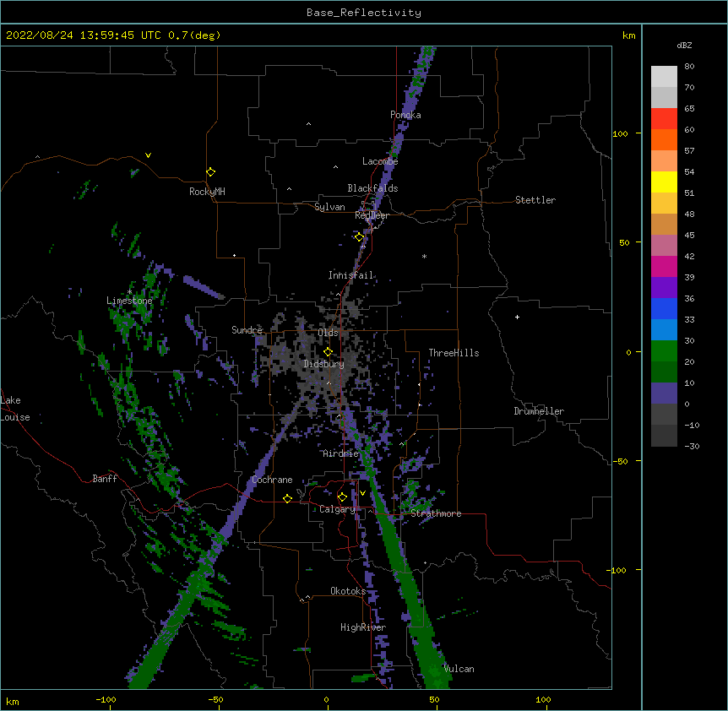Click the Lake Louise label at the left edge
The height and width of the screenshot is (711, 728).
pyautogui.click(x=15, y=409)
